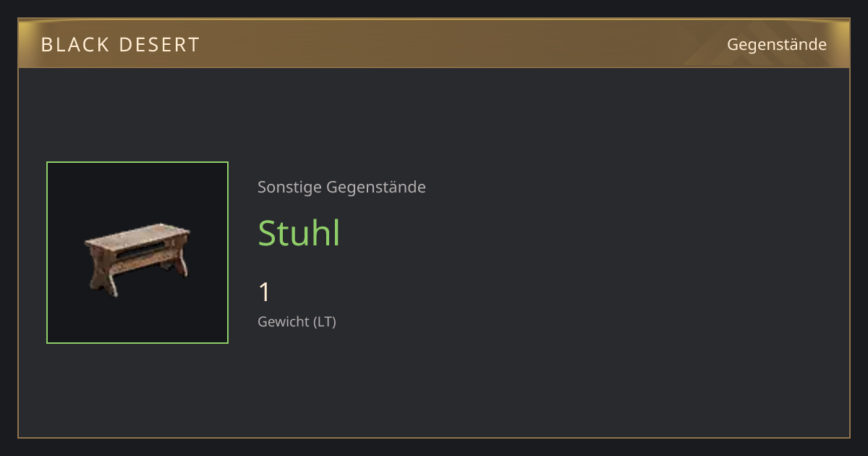Viewport: 868px width, 456px height.
Task: Go to the Gegenstände section in header
Action: [x=776, y=45]
